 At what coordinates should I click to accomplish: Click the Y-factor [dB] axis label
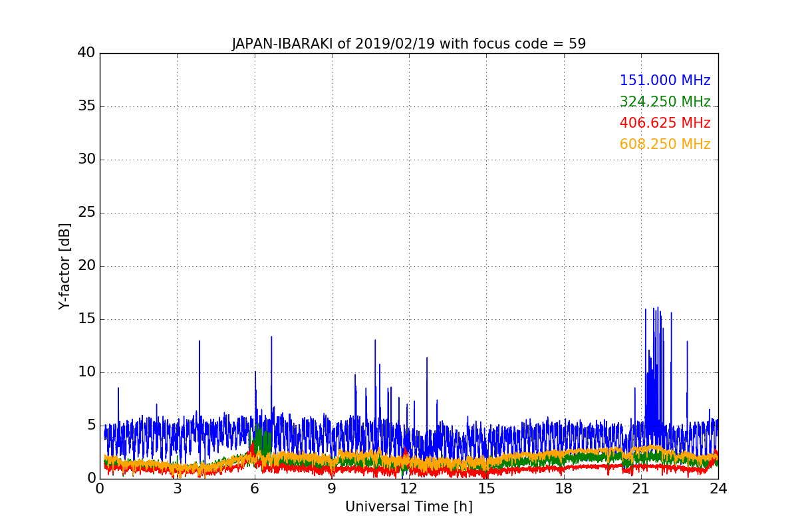click(x=65, y=266)
